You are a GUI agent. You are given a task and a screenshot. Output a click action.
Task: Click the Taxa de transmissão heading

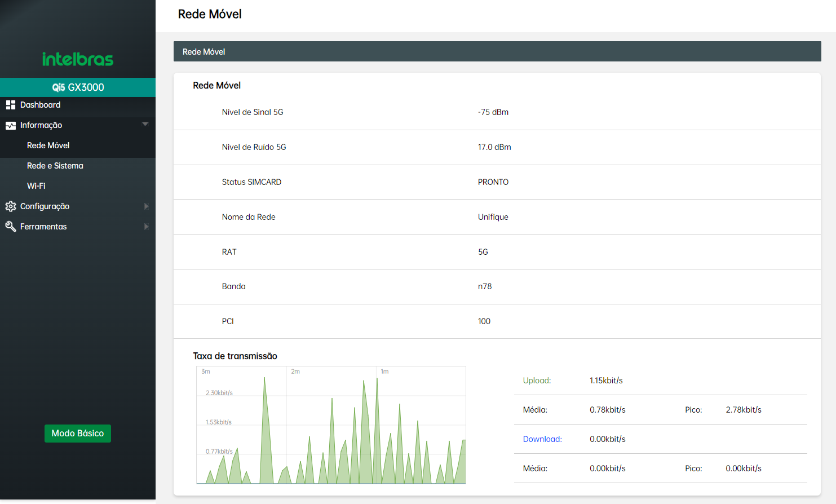(235, 356)
